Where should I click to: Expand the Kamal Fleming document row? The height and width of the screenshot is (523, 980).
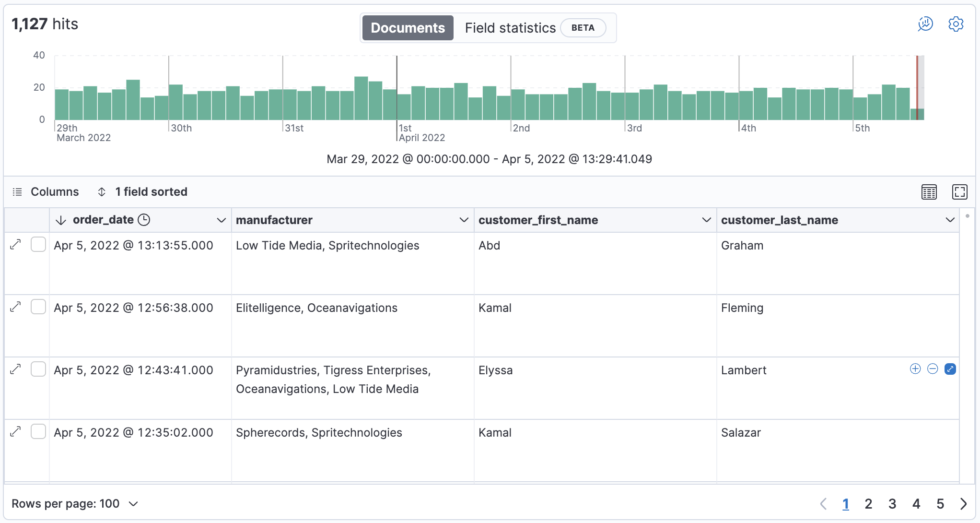pos(15,307)
